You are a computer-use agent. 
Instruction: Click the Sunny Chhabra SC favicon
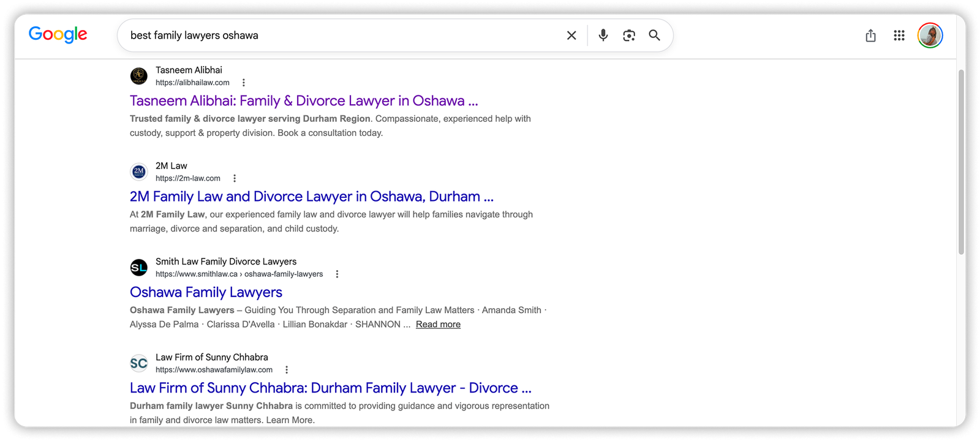(x=139, y=363)
